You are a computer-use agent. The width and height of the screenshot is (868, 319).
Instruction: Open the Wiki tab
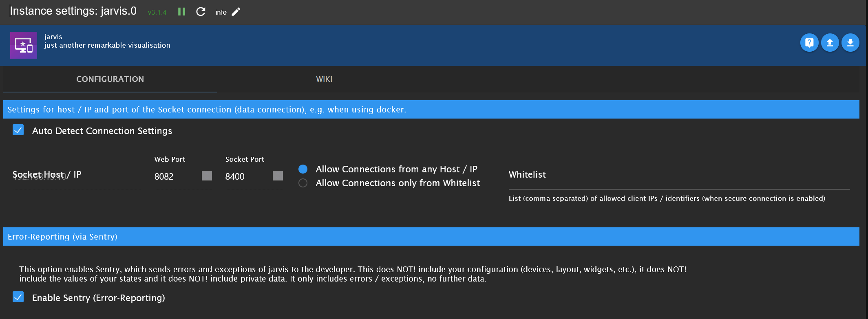[324, 79]
